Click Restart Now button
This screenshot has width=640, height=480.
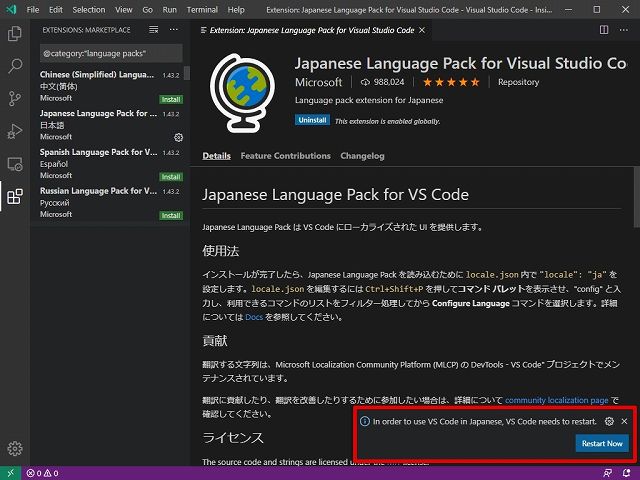pyautogui.click(x=602, y=443)
